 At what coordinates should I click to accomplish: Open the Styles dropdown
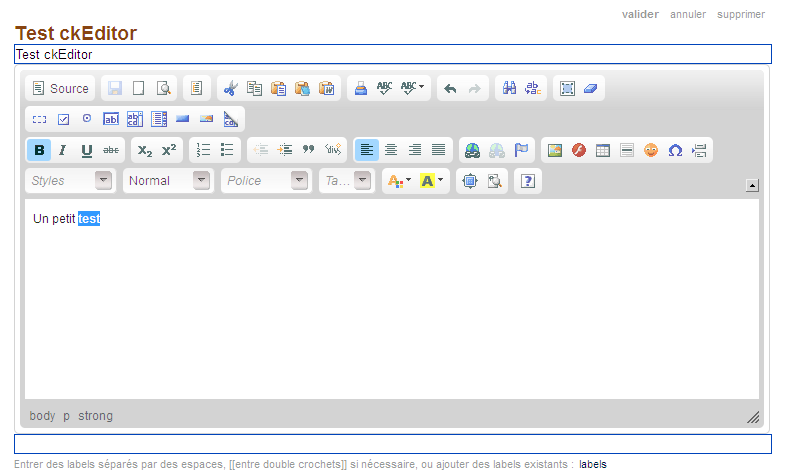tap(70, 180)
